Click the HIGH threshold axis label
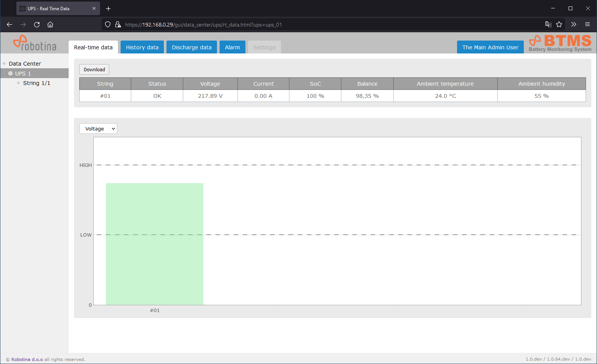The width and height of the screenshot is (597, 364). coord(86,165)
